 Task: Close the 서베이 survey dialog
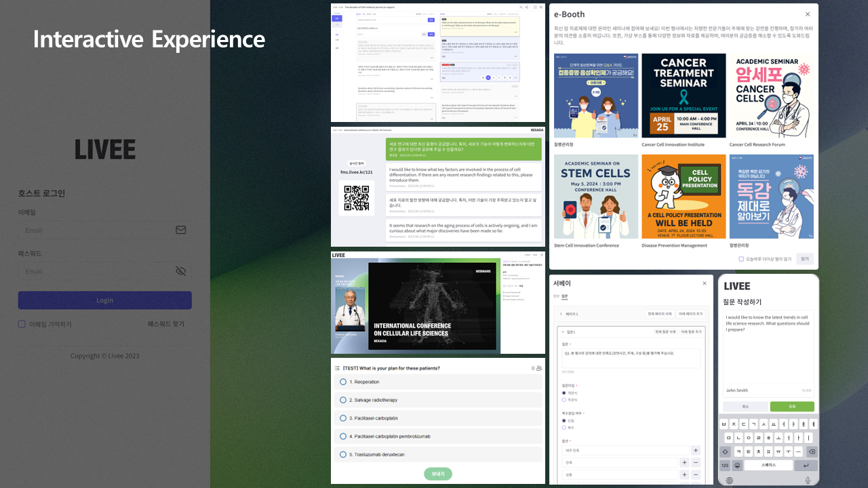[x=705, y=283]
